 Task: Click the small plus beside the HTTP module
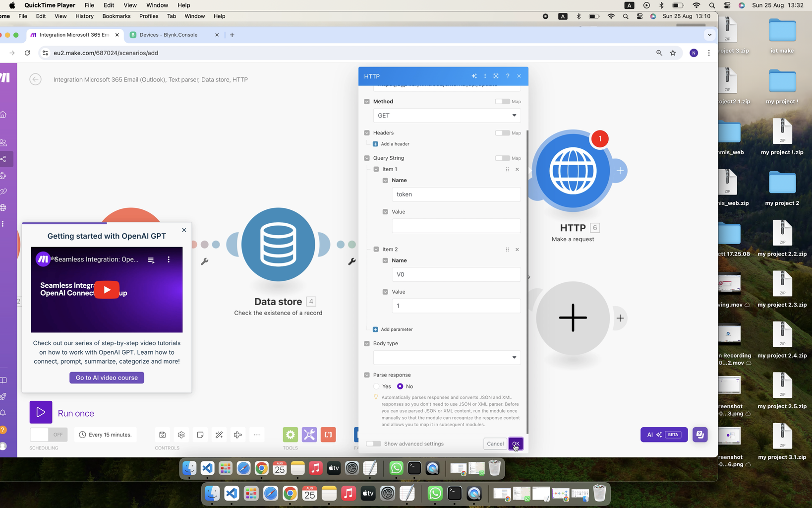[620, 171]
